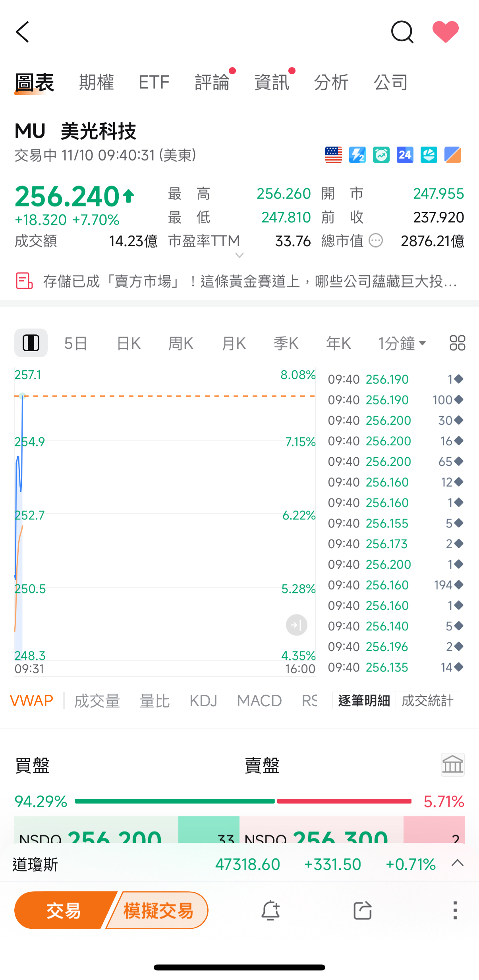Tap the orange 交易 button
The image size is (479, 980).
[64, 910]
